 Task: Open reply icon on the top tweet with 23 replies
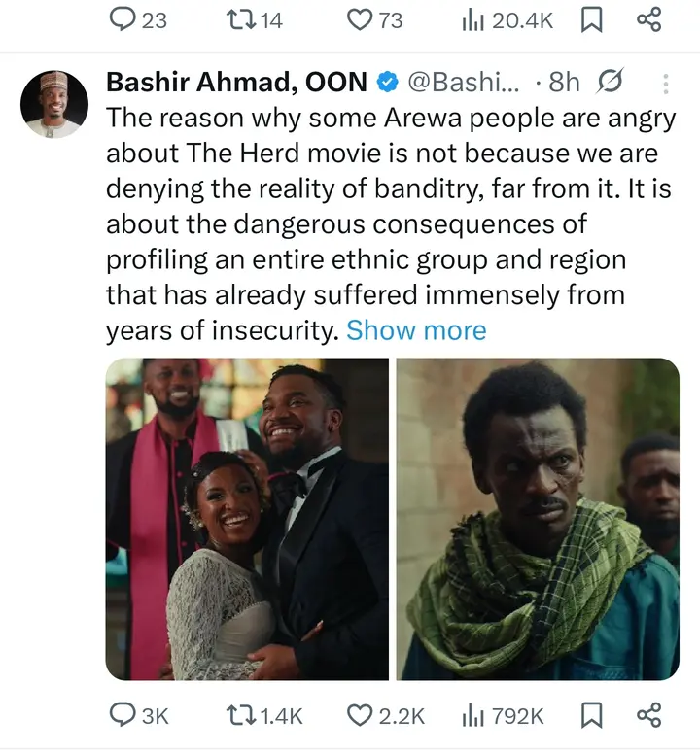tap(123, 19)
